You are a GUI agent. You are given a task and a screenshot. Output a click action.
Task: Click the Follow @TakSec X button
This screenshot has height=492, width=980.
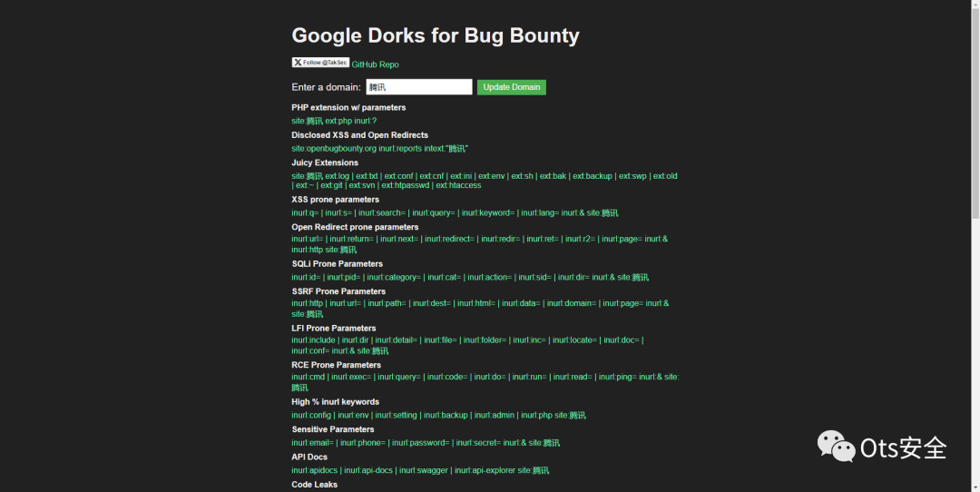(320, 63)
